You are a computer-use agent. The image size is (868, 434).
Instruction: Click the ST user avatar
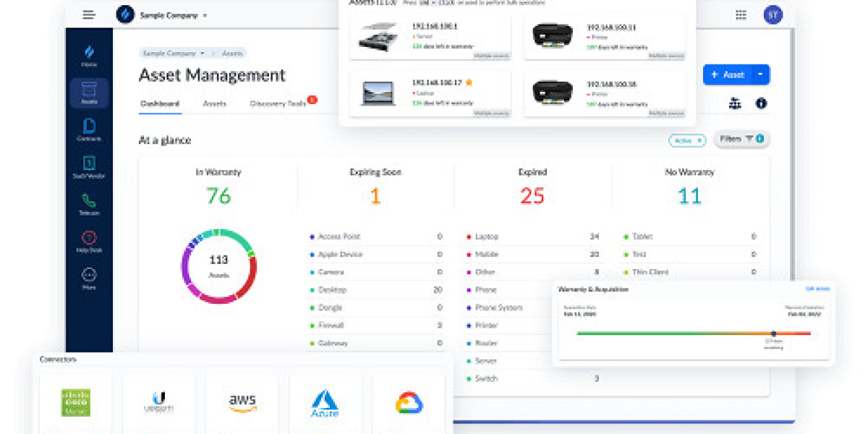(773, 14)
